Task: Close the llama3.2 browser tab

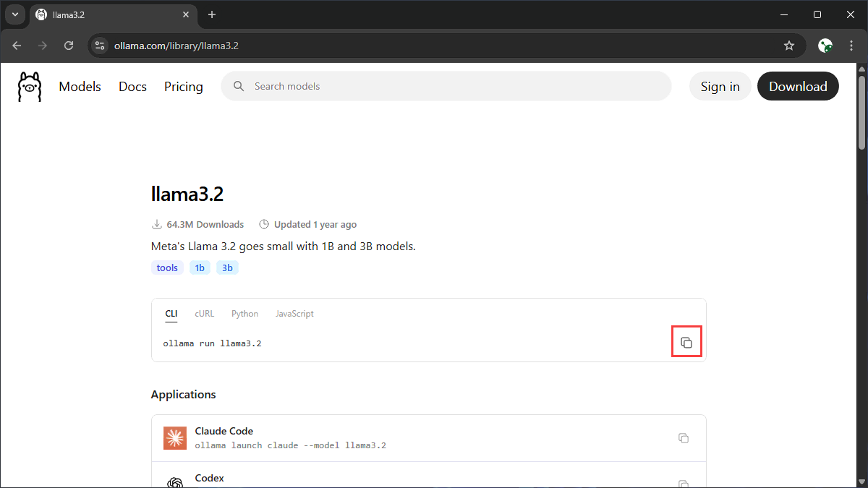Action: (186, 14)
